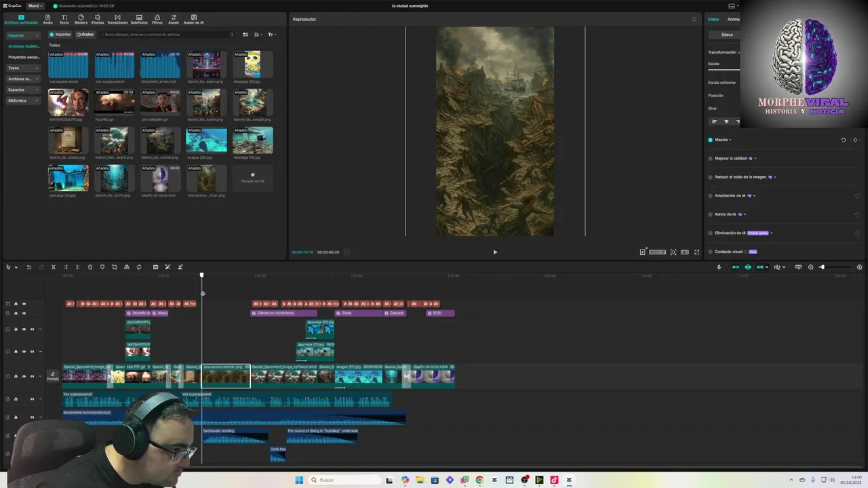868x488 pixels.
Task: Click the timeline playhead marker
Action: coord(201,275)
